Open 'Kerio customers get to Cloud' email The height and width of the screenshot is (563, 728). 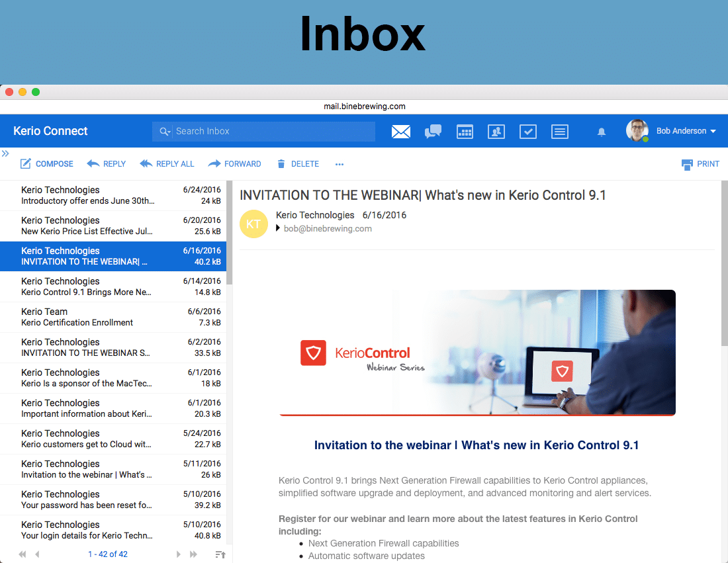coord(113,439)
